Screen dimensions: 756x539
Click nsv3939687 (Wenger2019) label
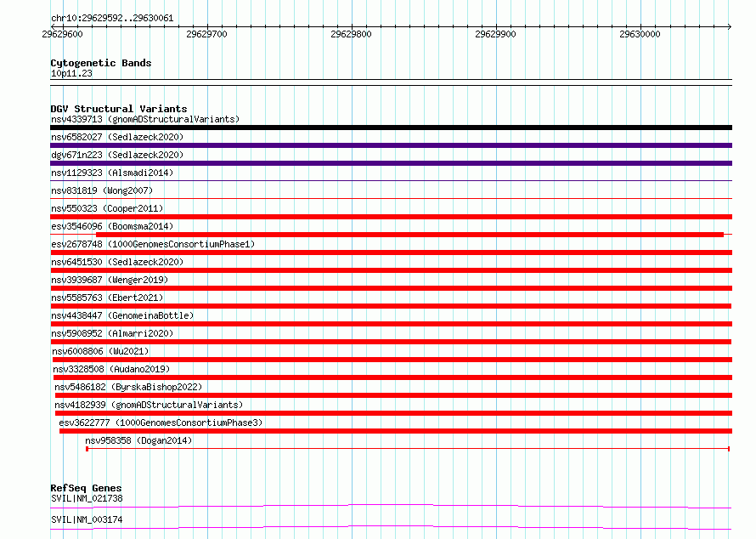110,280
